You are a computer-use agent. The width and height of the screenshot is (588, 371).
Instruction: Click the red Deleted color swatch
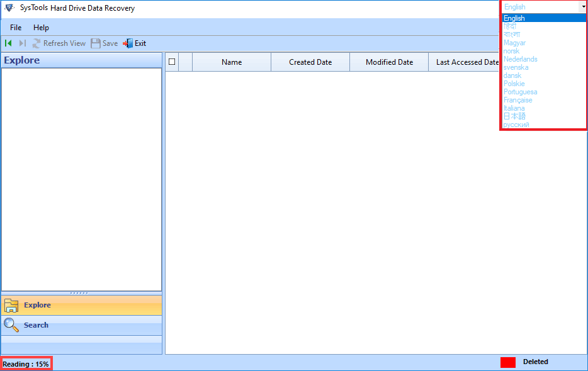point(508,362)
